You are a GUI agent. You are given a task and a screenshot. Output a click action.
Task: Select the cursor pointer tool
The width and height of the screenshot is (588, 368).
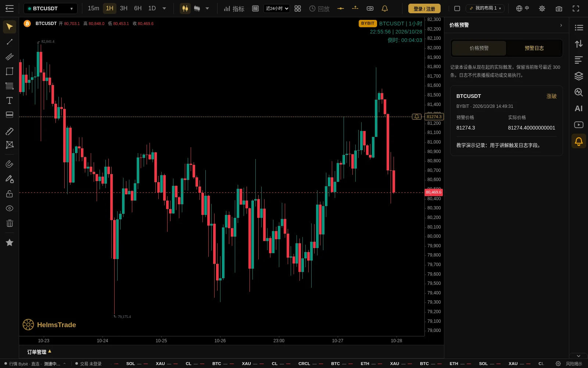point(10,27)
